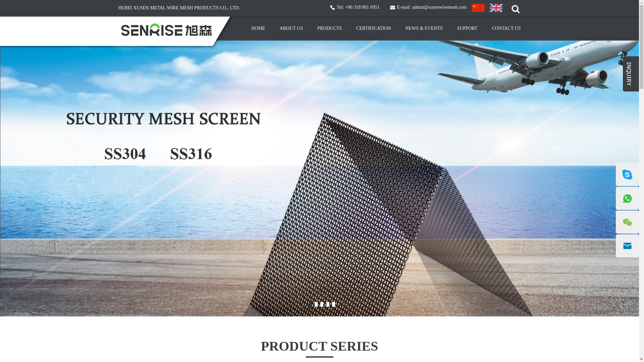Viewport: 644px width, 362px height.
Task: Open CERTIFICATION page
Action: click(373, 28)
